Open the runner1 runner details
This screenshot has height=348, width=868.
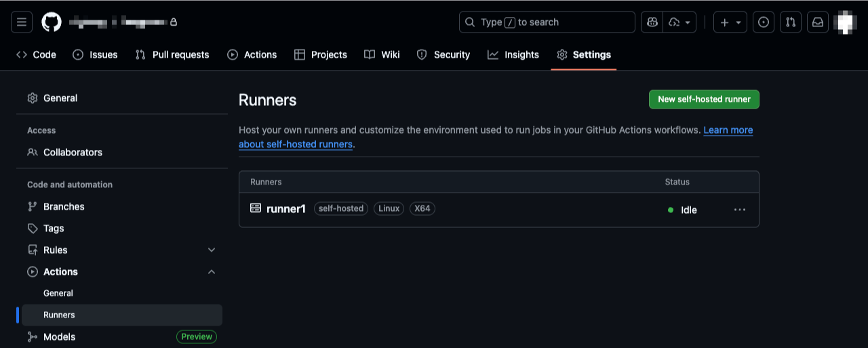tap(286, 209)
